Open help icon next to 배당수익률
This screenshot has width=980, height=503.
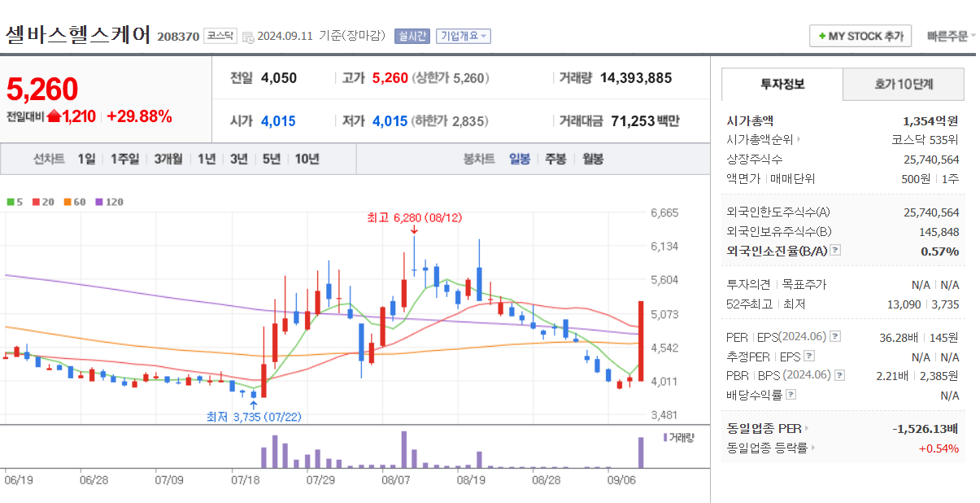click(x=791, y=395)
